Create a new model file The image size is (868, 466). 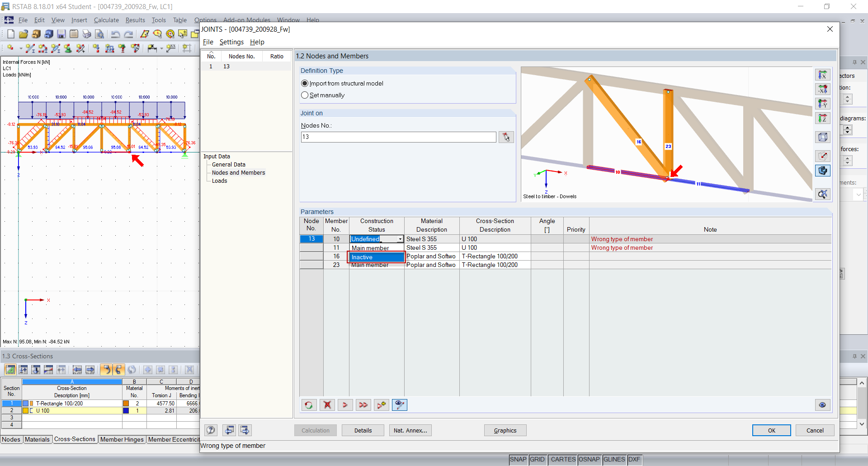(x=11, y=34)
